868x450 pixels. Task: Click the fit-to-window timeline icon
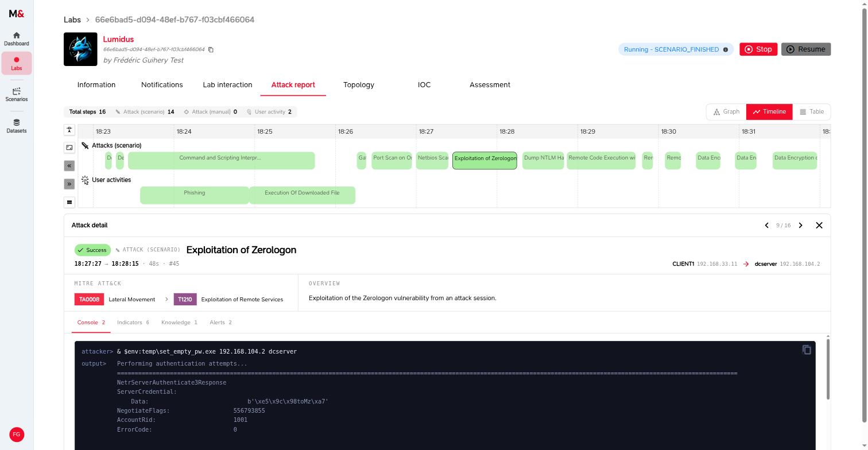click(x=69, y=148)
